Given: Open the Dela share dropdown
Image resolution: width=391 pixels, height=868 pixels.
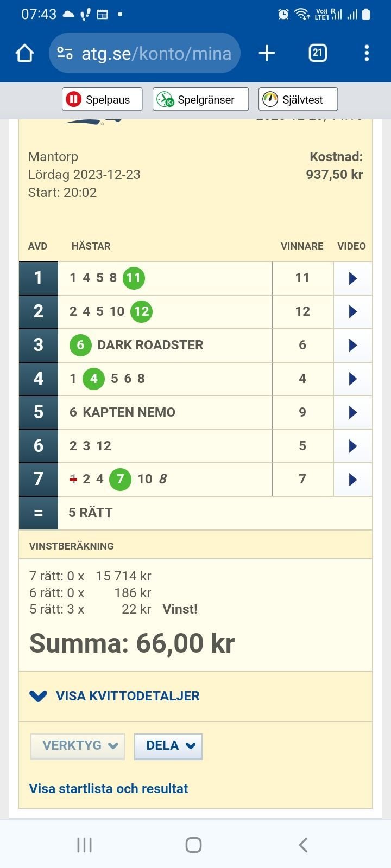Looking at the screenshot, I should click(168, 746).
